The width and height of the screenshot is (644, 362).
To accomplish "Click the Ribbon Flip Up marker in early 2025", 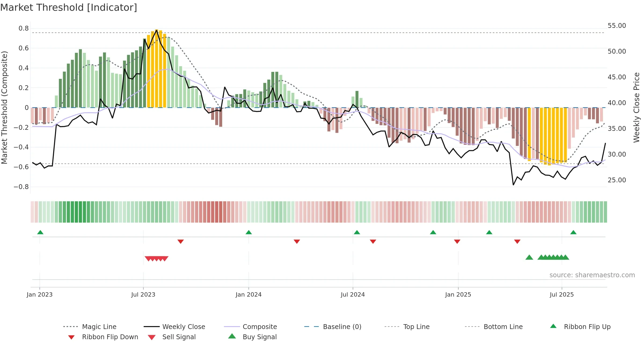I will click(489, 232).
